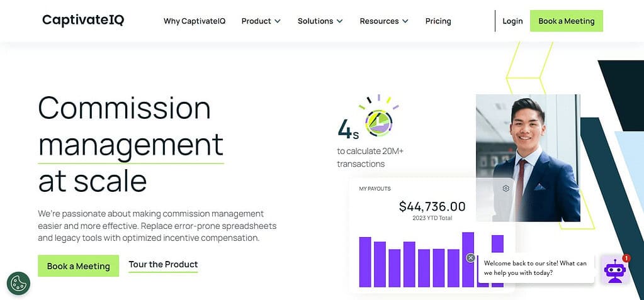This screenshot has width=644, height=300.
Task: Click the chat welcome message bubble
Action: click(x=536, y=267)
